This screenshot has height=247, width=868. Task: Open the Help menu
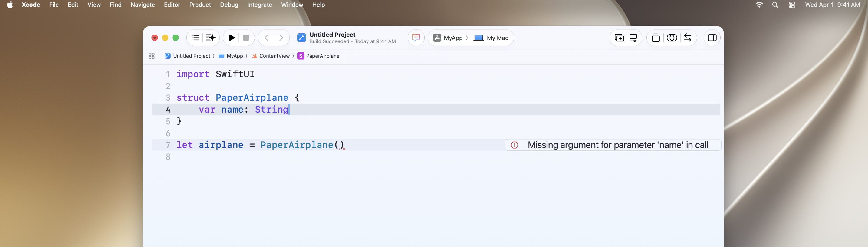pyautogui.click(x=318, y=5)
